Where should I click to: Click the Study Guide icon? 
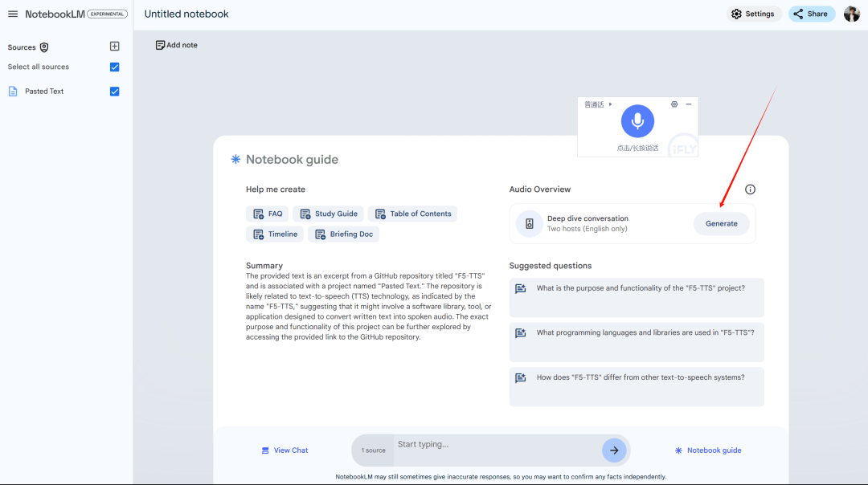pyautogui.click(x=305, y=214)
